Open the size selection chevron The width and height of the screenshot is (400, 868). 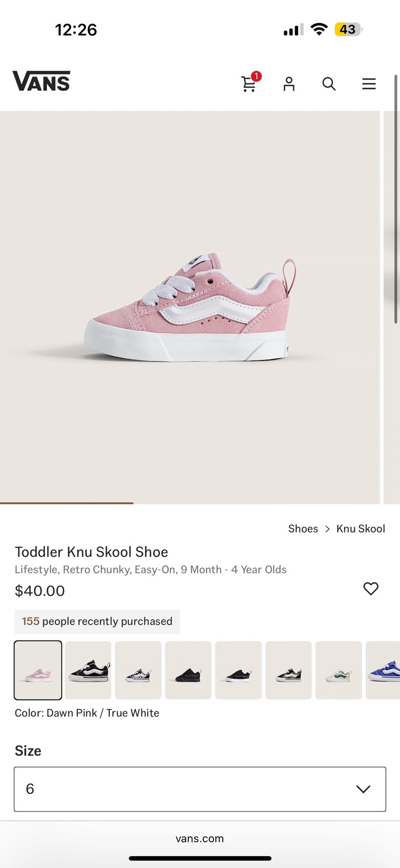[363, 789]
